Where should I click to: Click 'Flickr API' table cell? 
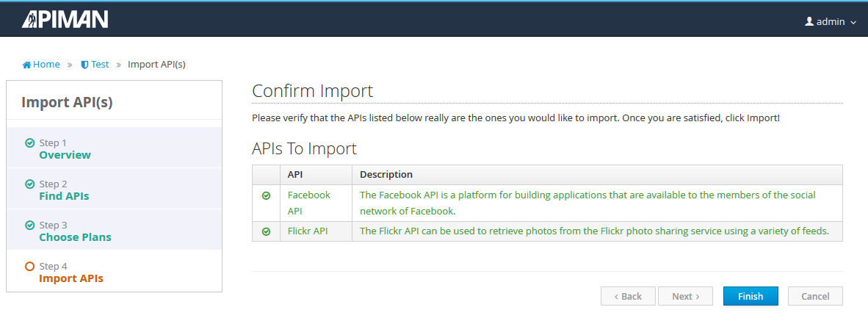point(316,231)
